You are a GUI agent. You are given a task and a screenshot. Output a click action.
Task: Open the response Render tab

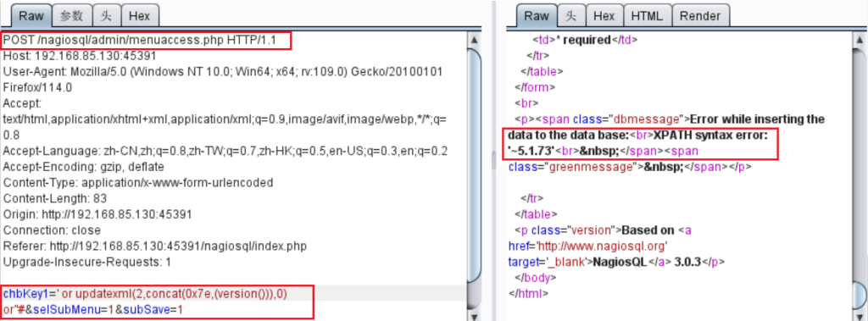tap(700, 15)
